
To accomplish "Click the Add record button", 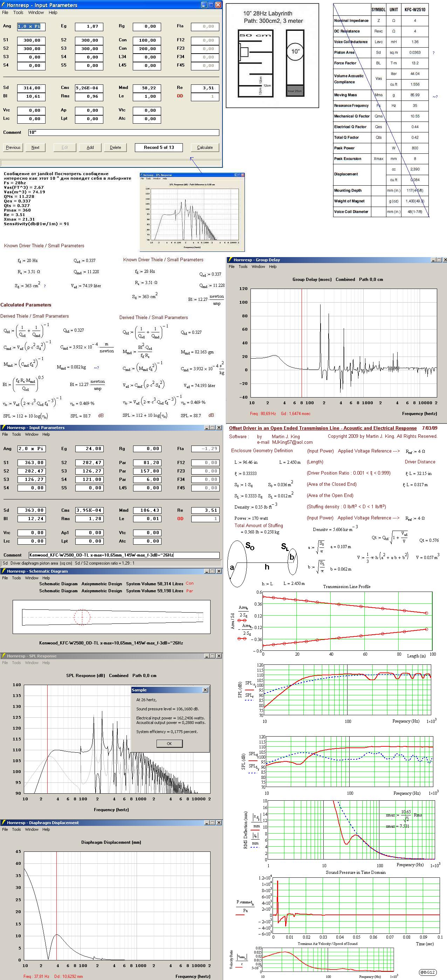I will click(x=90, y=147).
